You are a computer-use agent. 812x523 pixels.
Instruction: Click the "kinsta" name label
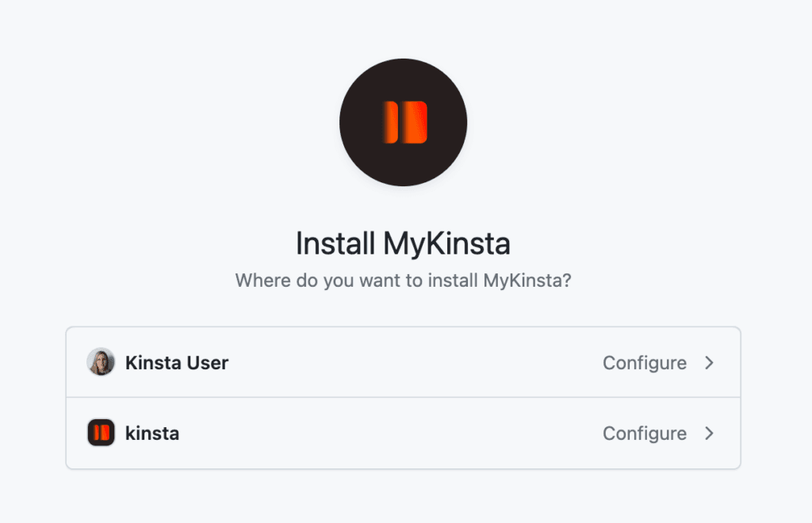(x=151, y=433)
